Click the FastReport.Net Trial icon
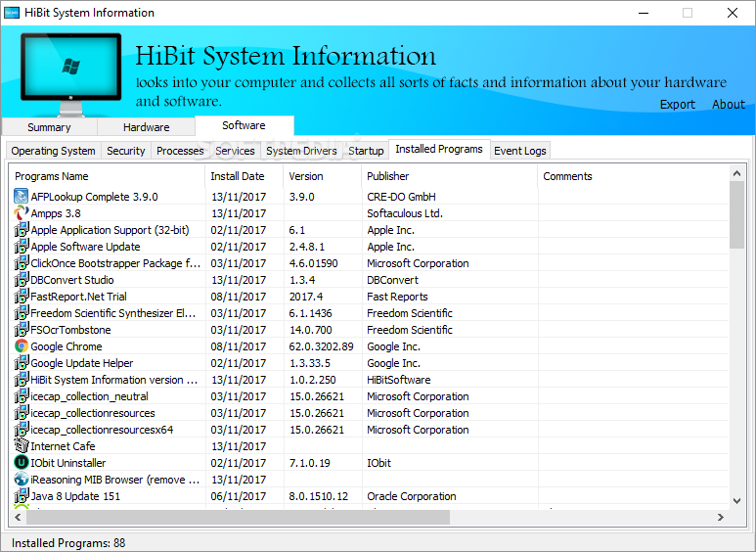This screenshot has height=552, width=756. 22,297
